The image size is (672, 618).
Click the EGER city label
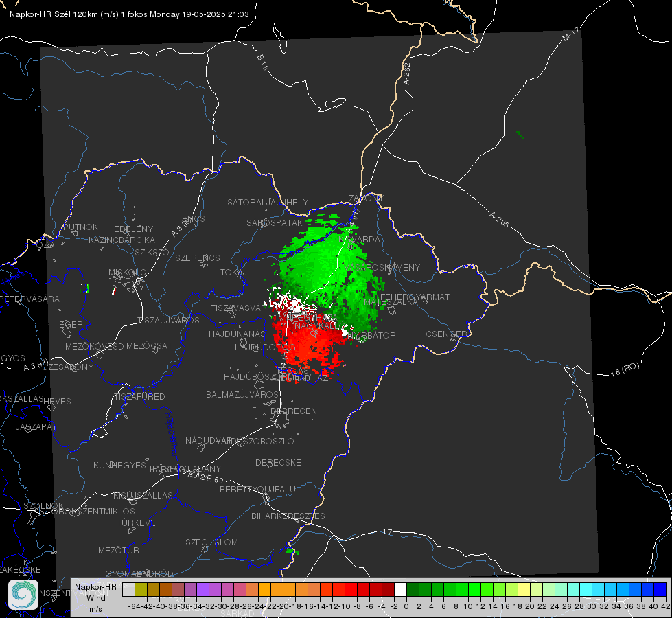click(x=71, y=324)
